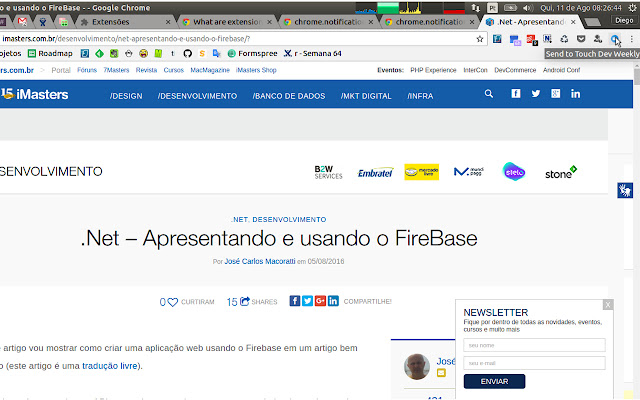This screenshot has width=640, height=400.
Task: Click the author José photo thumbnail
Action: point(417,366)
